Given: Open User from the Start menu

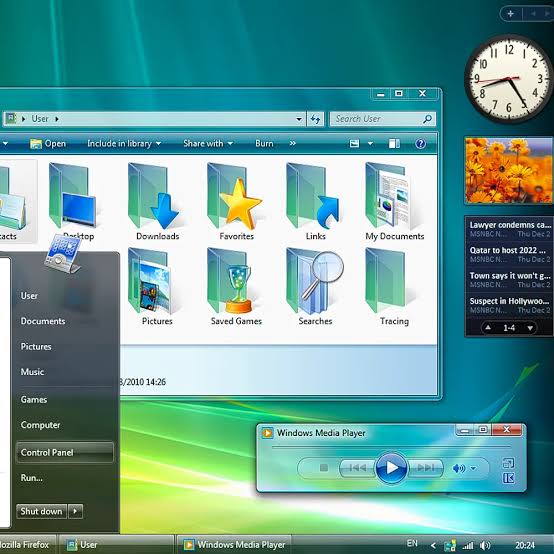Looking at the screenshot, I should point(29,296).
